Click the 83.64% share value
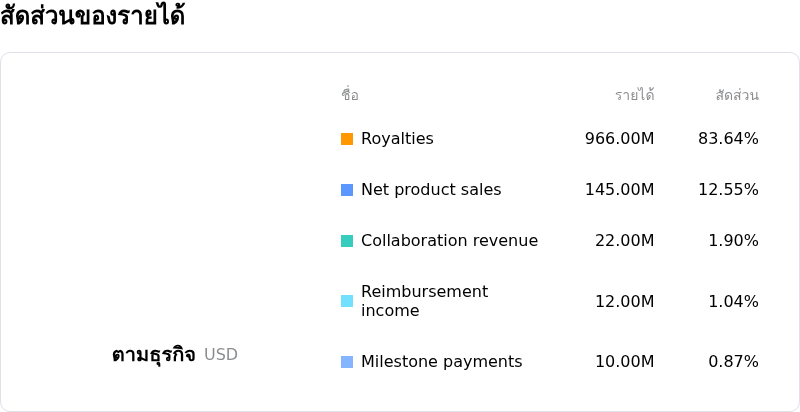800x412 pixels. click(x=728, y=139)
